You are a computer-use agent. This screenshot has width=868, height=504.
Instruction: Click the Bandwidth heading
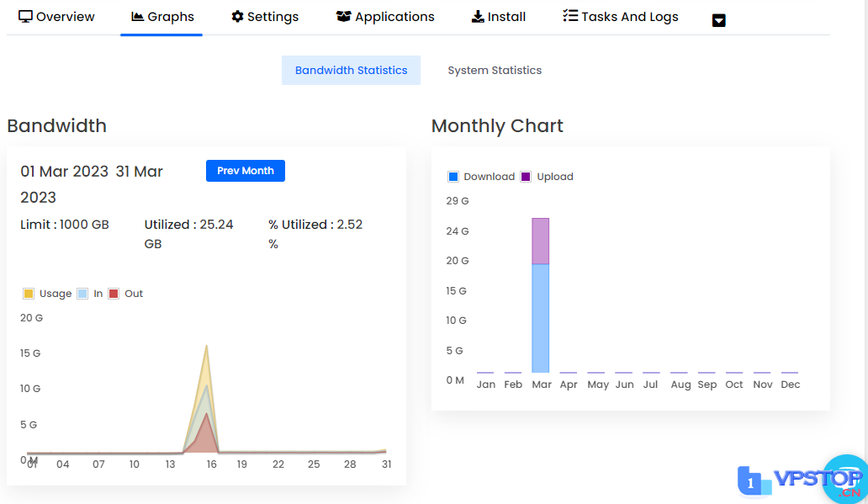[x=57, y=125]
